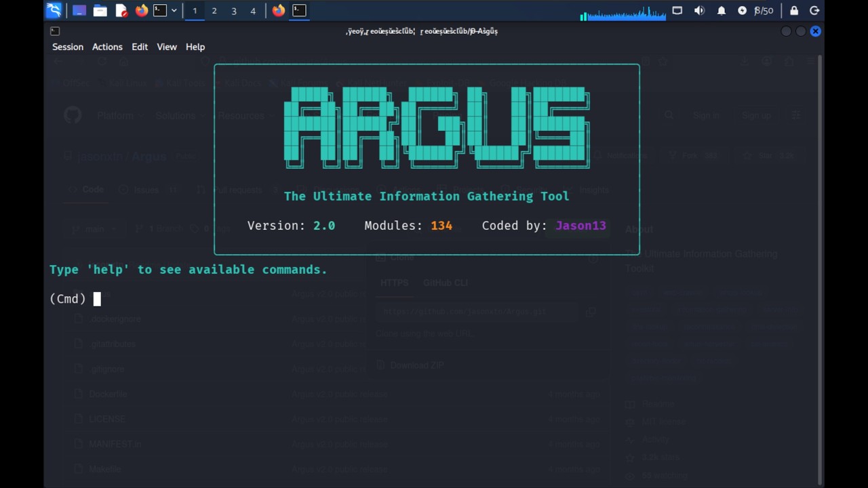Click the "Modules: 134" text
The width and height of the screenshot is (868, 488).
408,226
